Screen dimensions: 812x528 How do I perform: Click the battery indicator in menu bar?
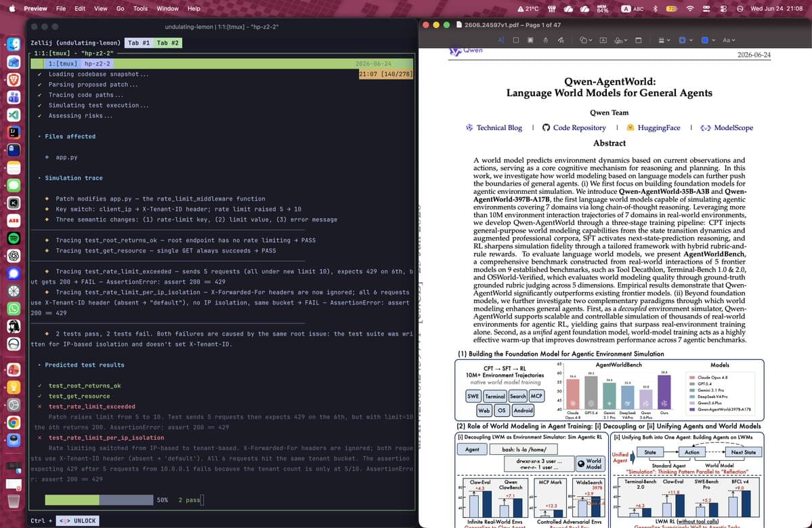point(672,8)
